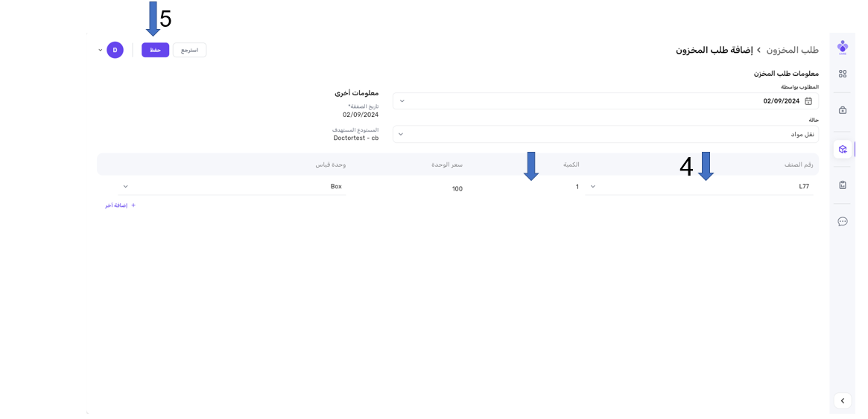Collapse the sidebar with the arrow button

click(842, 401)
